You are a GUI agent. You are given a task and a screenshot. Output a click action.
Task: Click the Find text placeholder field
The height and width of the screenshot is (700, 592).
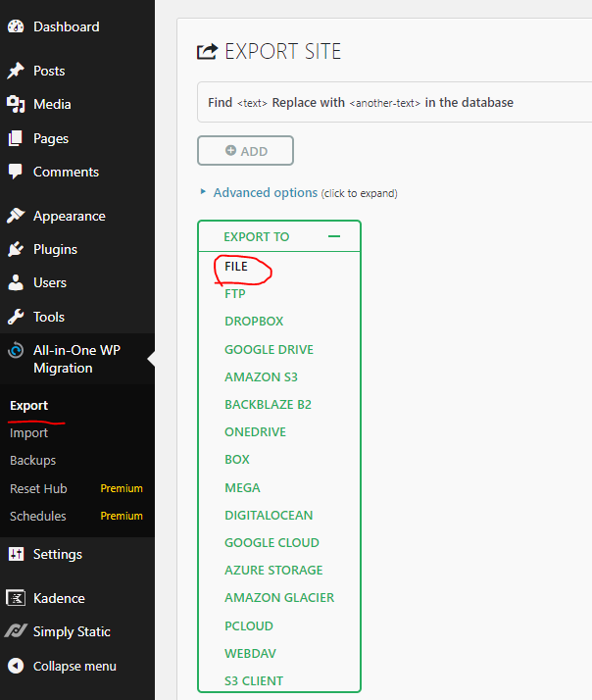pyautogui.click(x=252, y=103)
